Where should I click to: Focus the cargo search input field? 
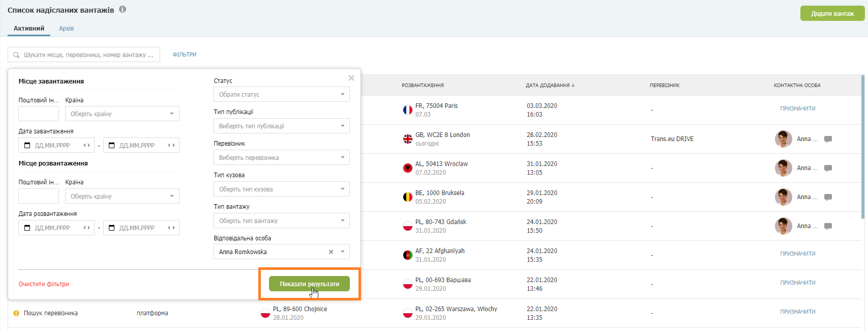(84, 54)
